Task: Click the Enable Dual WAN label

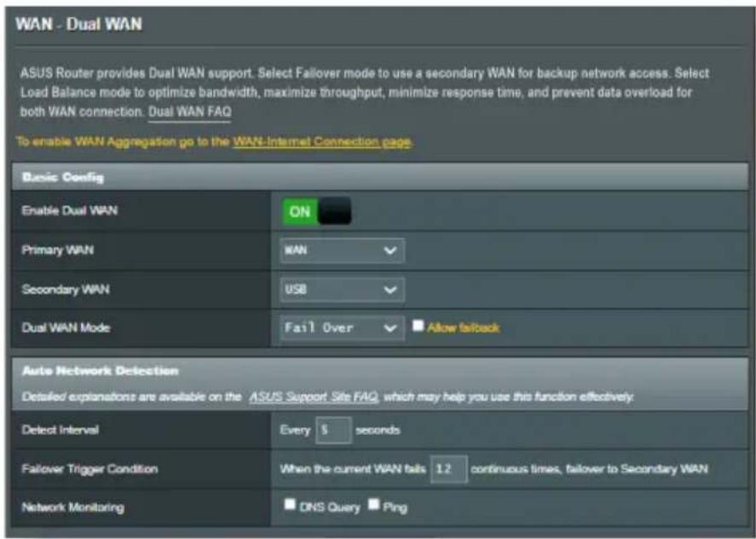Action: tap(69, 211)
